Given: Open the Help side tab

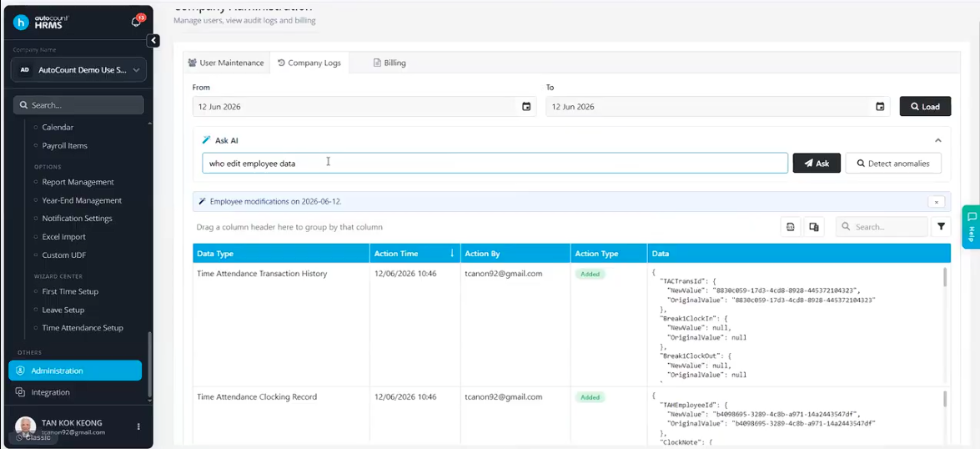Looking at the screenshot, I should (x=972, y=227).
